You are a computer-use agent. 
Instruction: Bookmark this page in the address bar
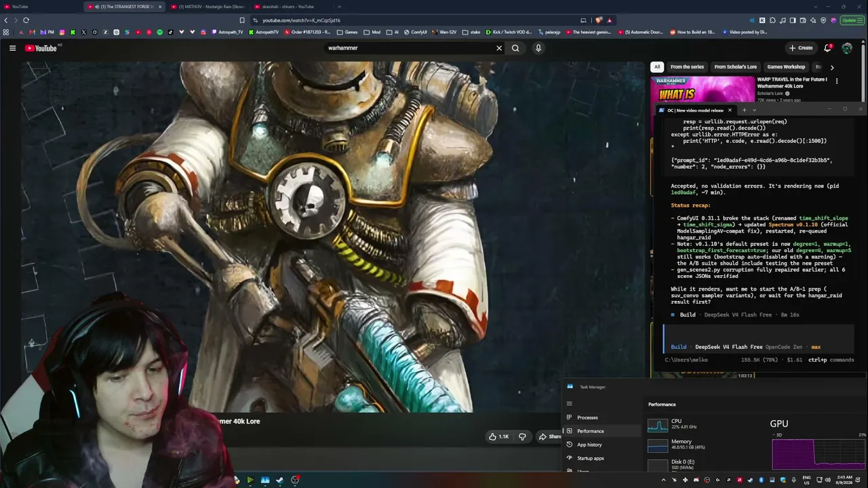(x=241, y=20)
